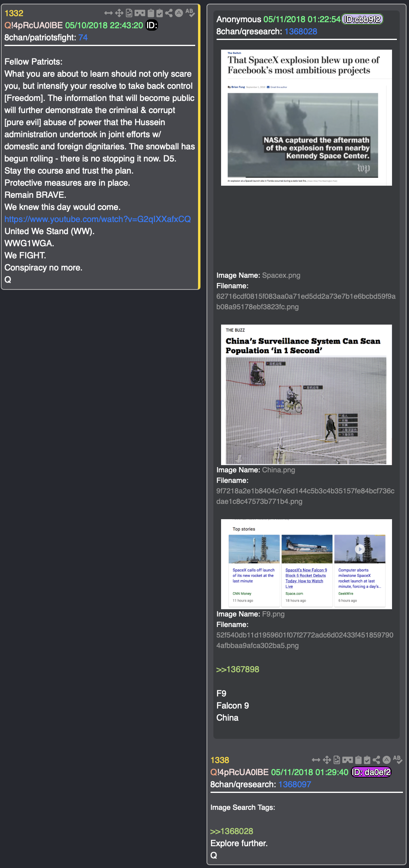Click the black ID badge on post 1332
The width and height of the screenshot is (409, 868).
click(152, 25)
